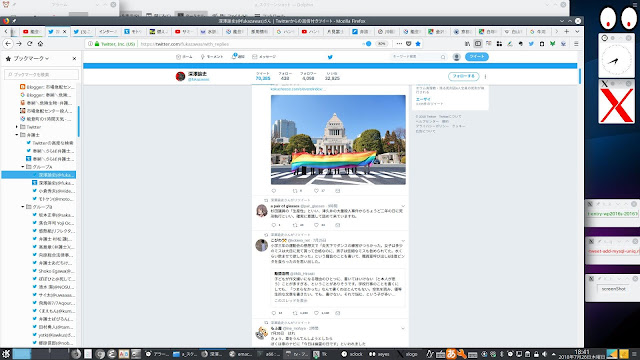Click the Twitter bird logo at the page top
The width and height of the screenshot is (640, 360).
[330, 57]
